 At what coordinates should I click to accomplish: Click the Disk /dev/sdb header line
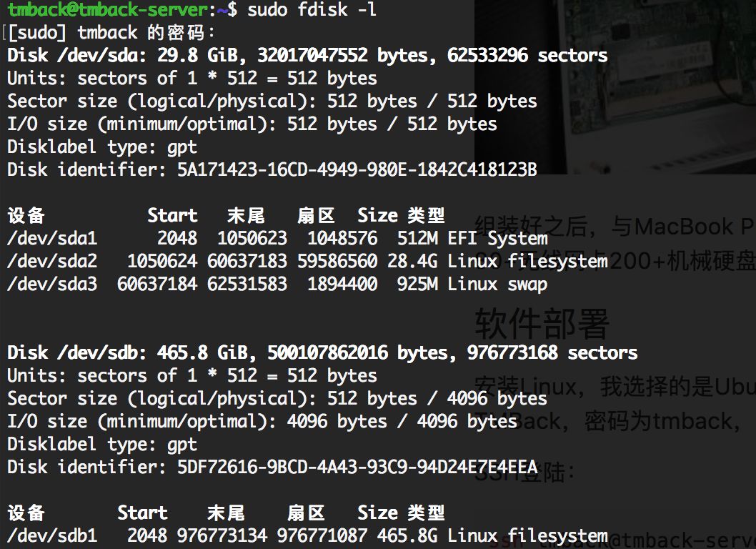322,352
